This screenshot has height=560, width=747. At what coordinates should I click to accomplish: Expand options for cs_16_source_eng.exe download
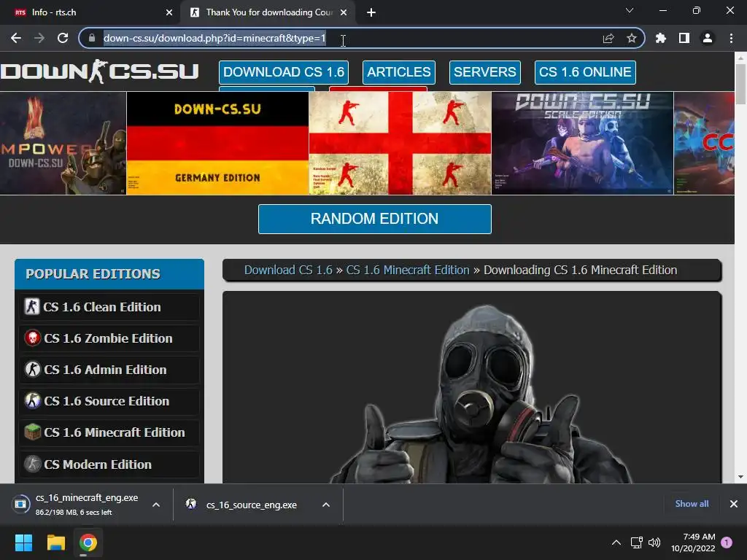326,505
